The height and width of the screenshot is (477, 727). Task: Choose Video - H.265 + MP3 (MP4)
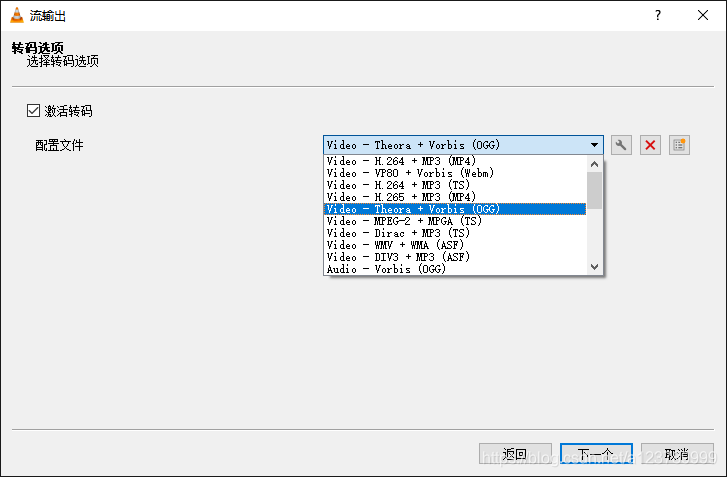[x=455, y=197]
